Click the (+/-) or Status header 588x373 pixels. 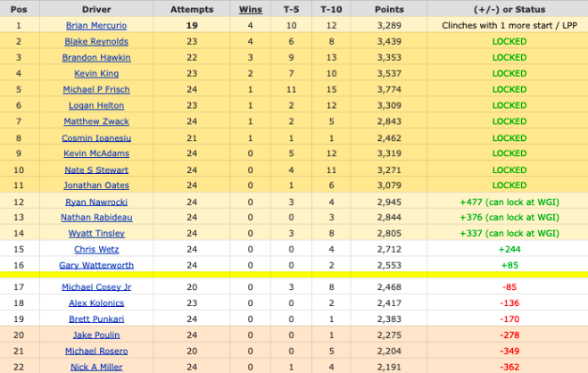(x=509, y=10)
